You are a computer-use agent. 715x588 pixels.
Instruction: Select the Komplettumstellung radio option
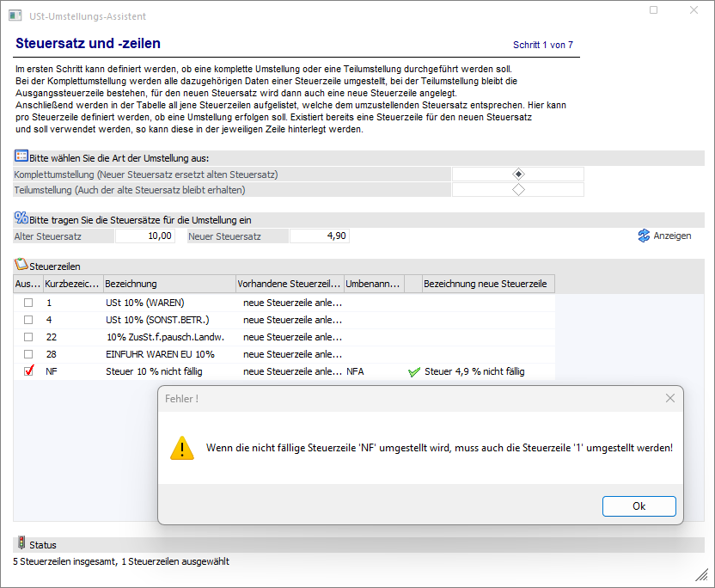coord(518,175)
